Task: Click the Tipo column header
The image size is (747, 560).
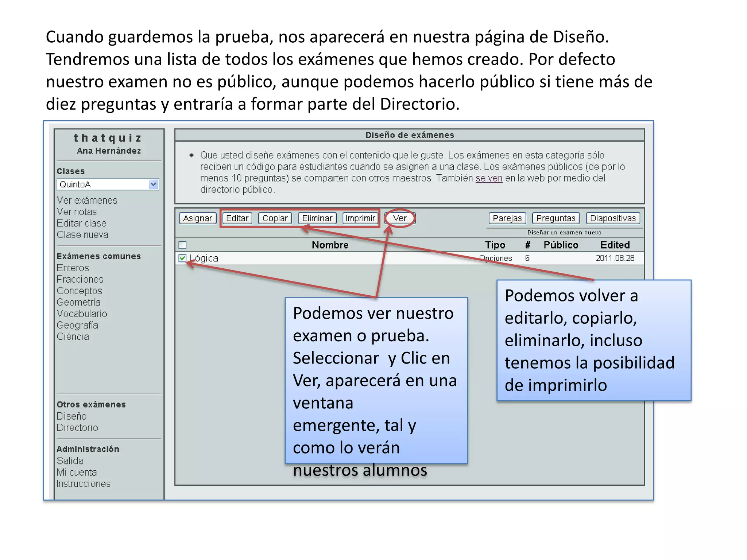Action: [495, 245]
